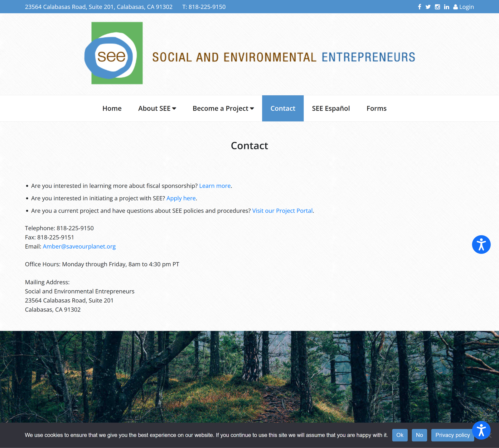Open the LinkedIn icon in top bar

(x=447, y=7)
